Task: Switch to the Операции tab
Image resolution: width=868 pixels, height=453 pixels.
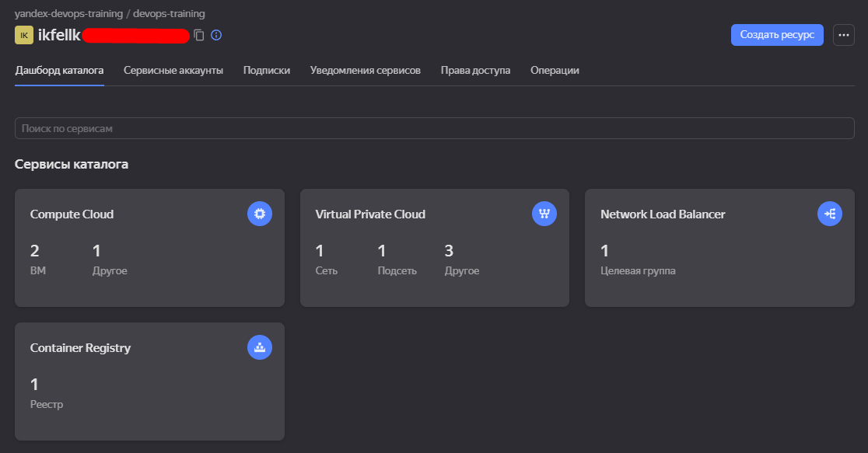Action: click(x=555, y=71)
